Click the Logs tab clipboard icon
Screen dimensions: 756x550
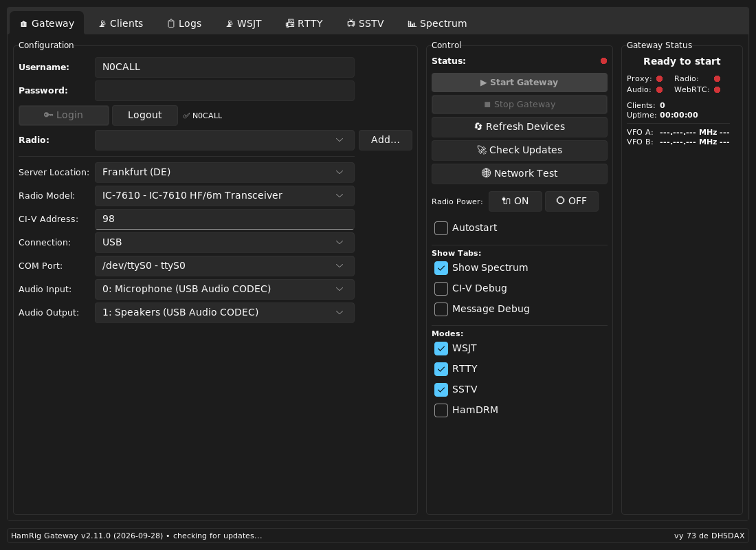pyautogui.click(x=170, y=23)
